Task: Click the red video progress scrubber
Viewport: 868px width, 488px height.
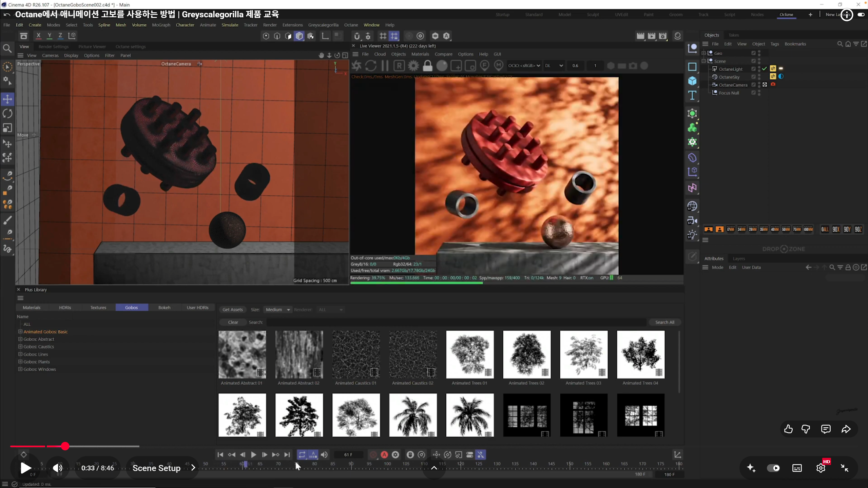Action: tap(65, 446)
